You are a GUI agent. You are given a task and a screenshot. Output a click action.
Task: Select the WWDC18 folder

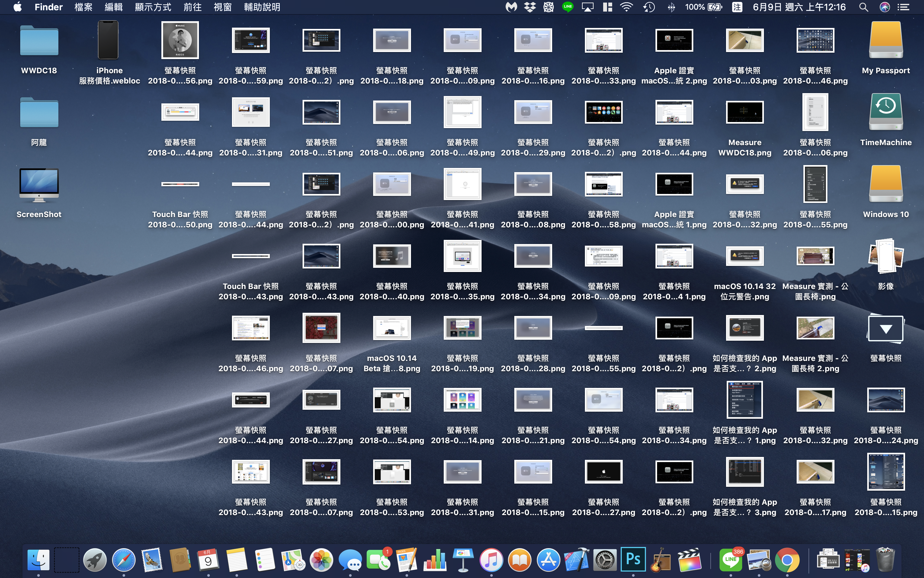39,40
